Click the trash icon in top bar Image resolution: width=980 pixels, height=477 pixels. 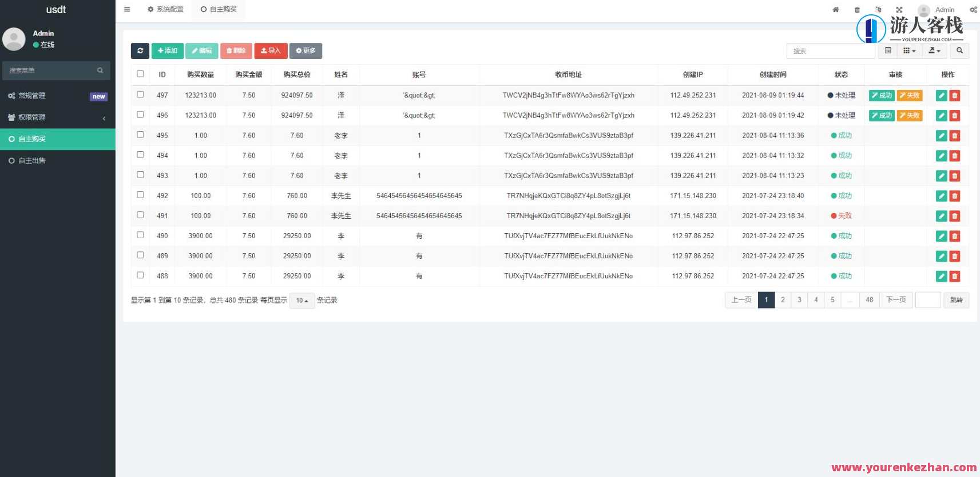[x=857, y=10]
